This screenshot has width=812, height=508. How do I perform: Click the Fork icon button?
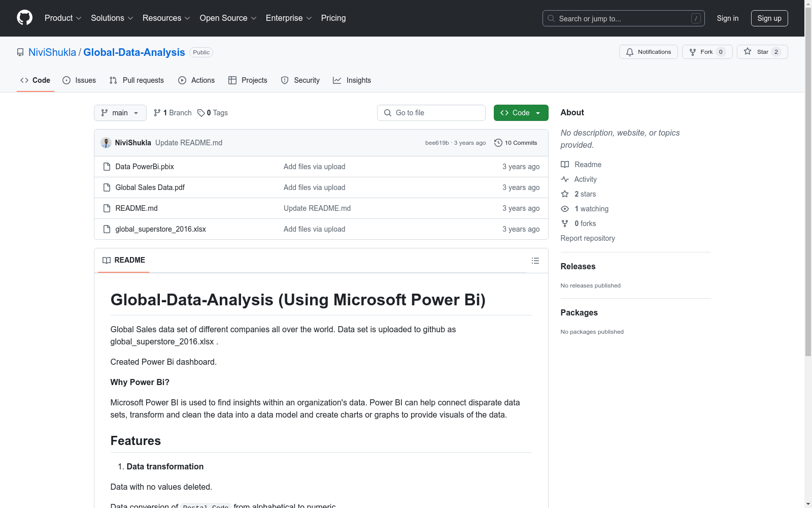pos(693,52)
